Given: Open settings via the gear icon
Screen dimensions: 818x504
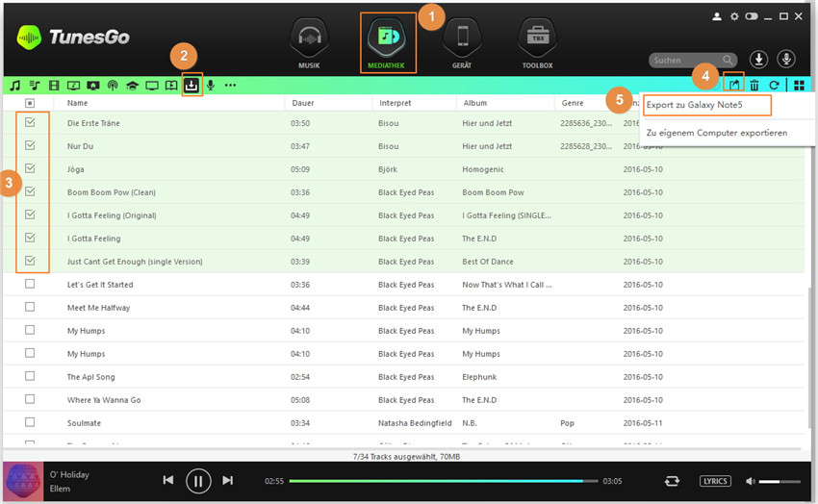Looking at the screenshot, I should tap(734, 16).
